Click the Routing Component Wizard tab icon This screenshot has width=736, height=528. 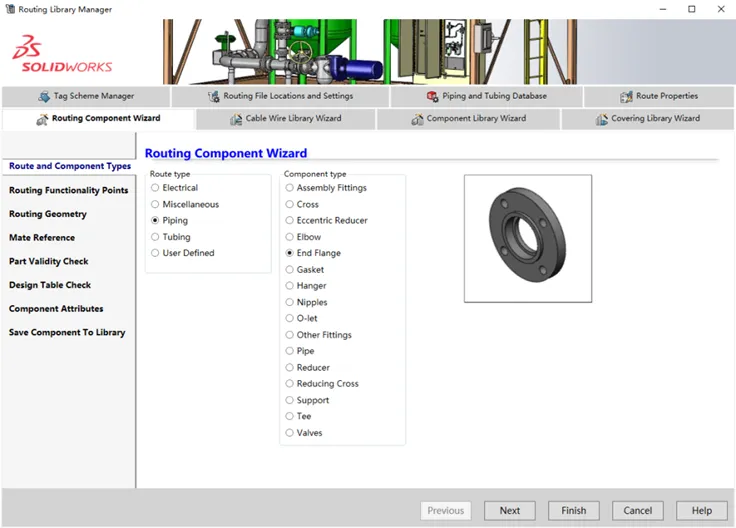pos(42,119)
